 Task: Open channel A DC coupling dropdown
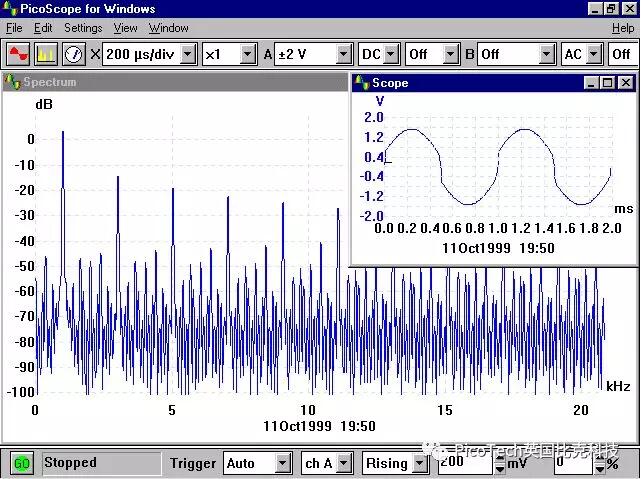click(x=391, y=54)
